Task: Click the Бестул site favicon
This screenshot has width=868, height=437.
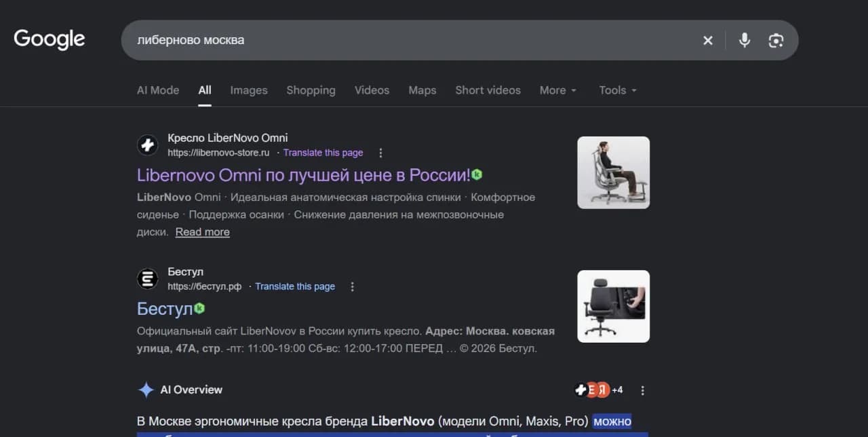Action: coord(147,279)
